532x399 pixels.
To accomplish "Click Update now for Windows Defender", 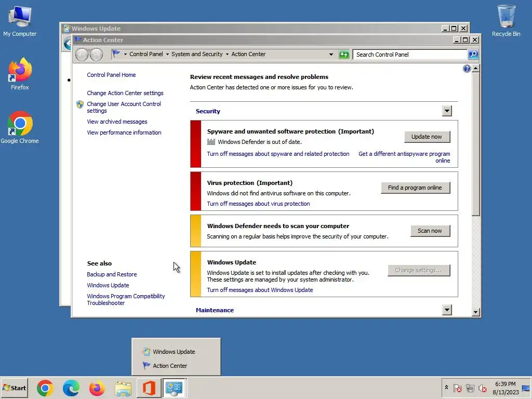I will 427,137.
